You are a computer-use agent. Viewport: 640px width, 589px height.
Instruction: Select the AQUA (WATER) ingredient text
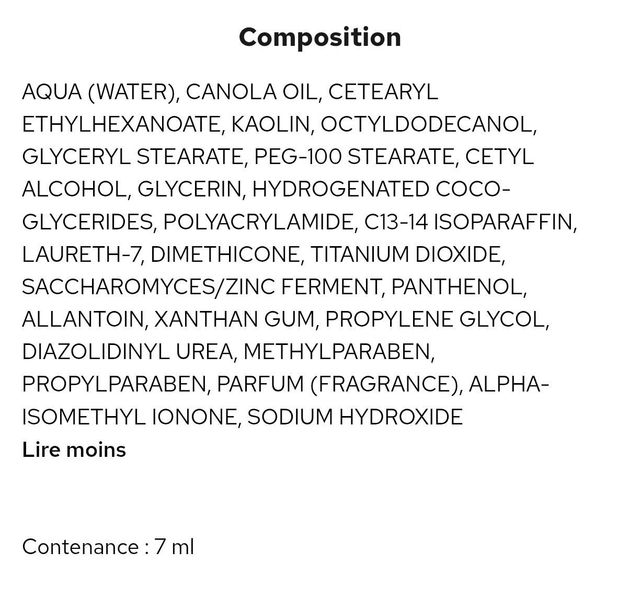pos(100,92)
